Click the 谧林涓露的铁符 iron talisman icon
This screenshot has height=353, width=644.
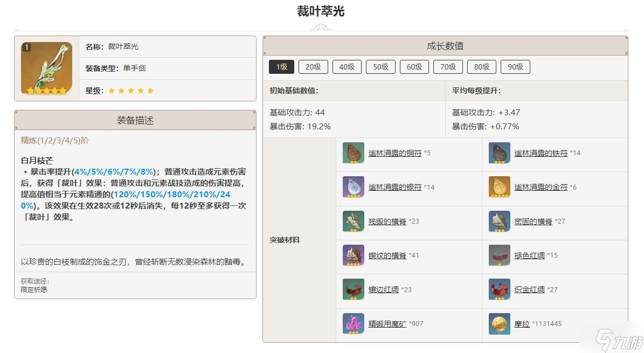coord(500,153)
